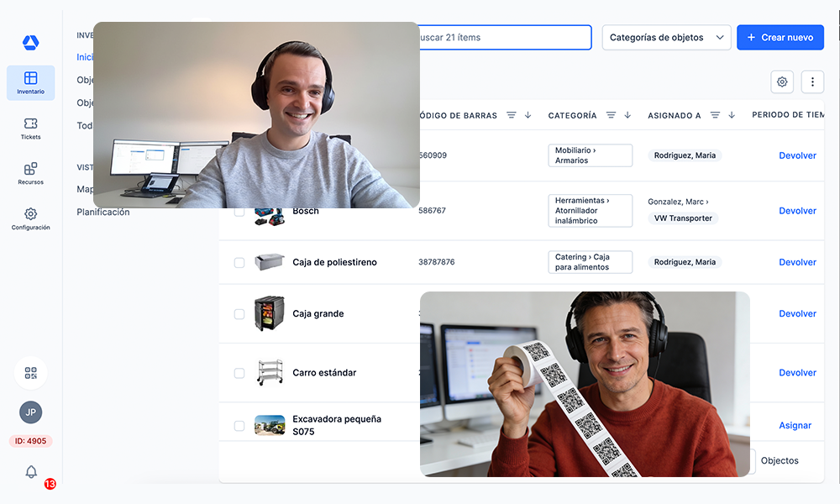Filter the Categoría column
This screenshot has width=840, height=504.
click(x=612, y=115)
